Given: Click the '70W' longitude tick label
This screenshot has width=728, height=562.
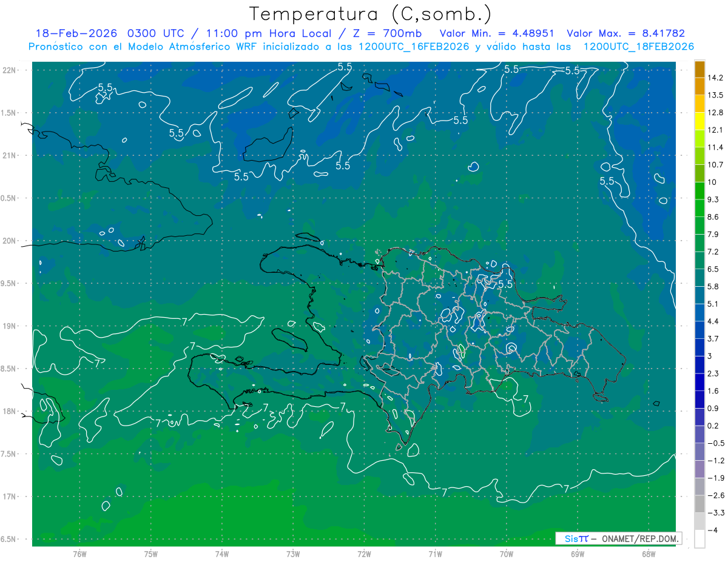Looking at the screenshot, I should tap(507, 554).
